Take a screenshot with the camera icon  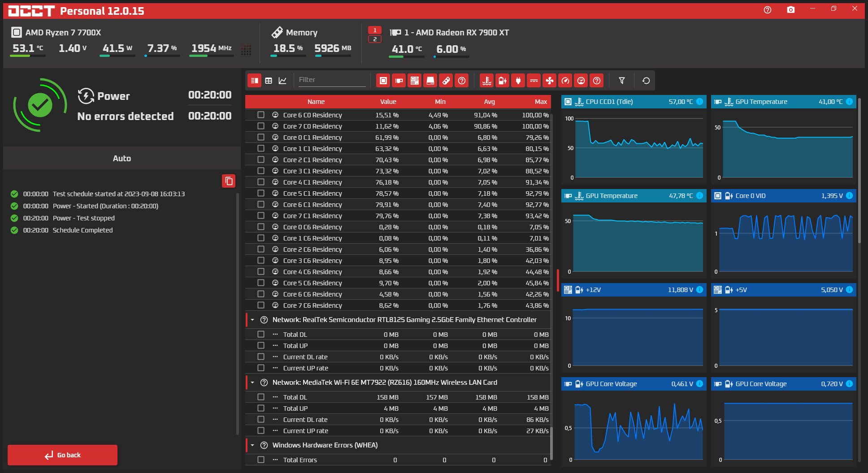790,10
